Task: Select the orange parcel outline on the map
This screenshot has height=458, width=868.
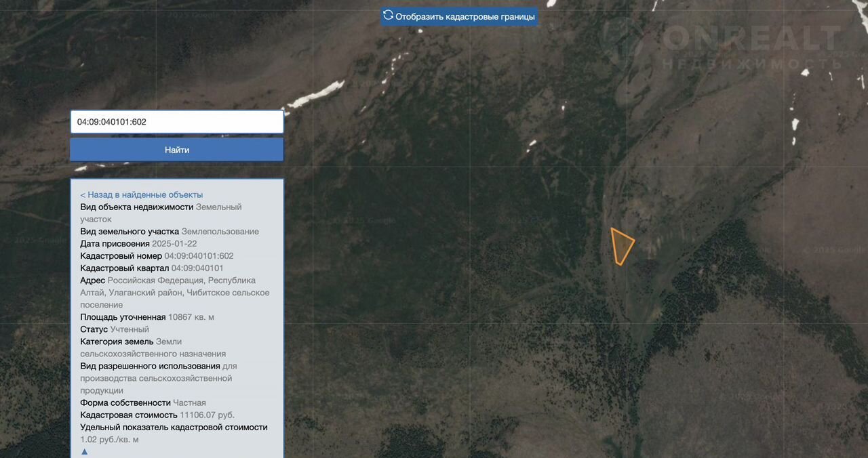Action: click(621, 245)
